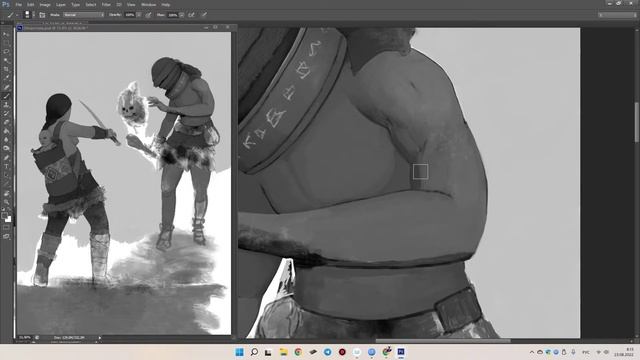Click Photoshop icon in taskbar

[401, 352]
